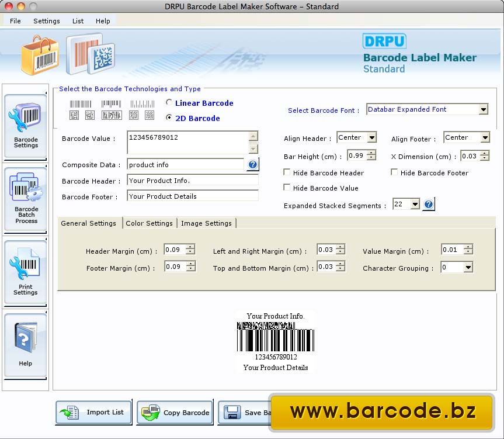Switch to Image Settings tab
This screenshot has width=504, height=439.
point(206,223)
